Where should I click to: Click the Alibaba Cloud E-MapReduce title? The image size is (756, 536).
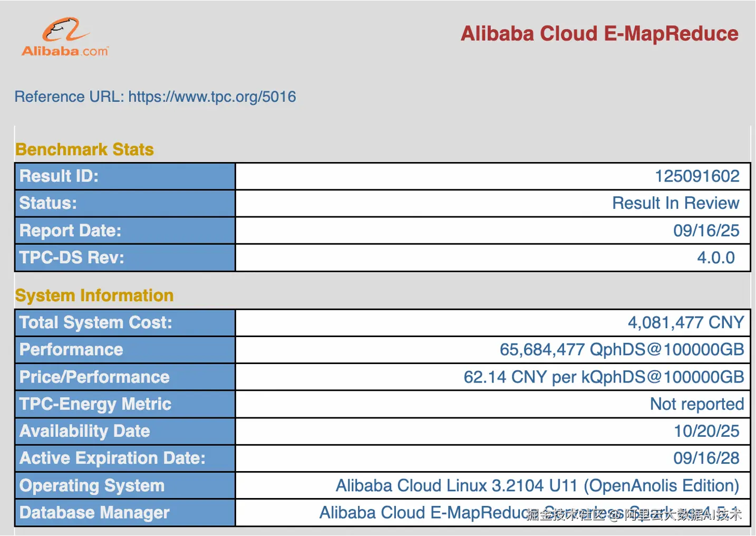(x=599, y=34)
